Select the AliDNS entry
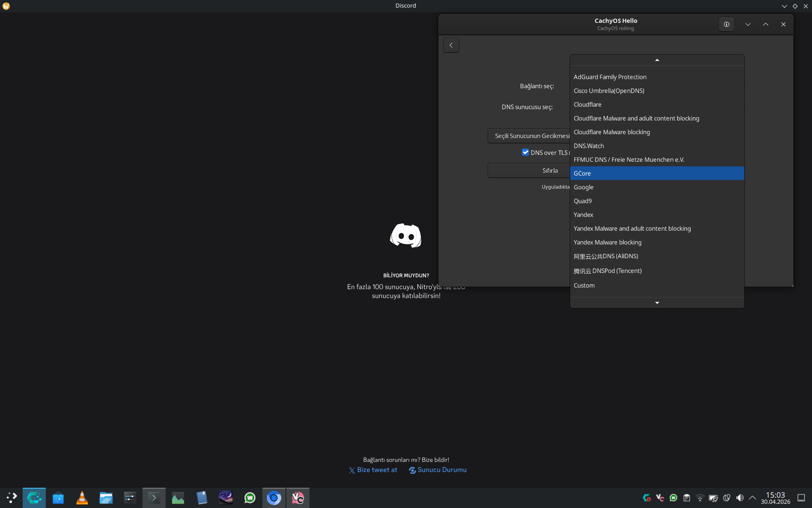 [x=657, y=256]
